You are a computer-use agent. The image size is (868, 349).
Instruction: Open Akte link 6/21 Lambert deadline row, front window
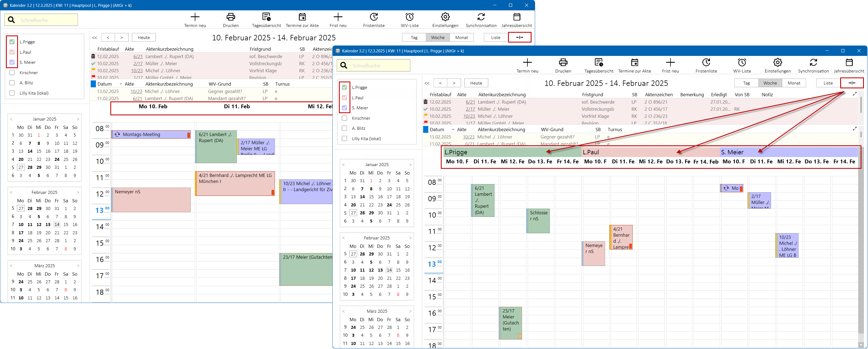point(471,102)
